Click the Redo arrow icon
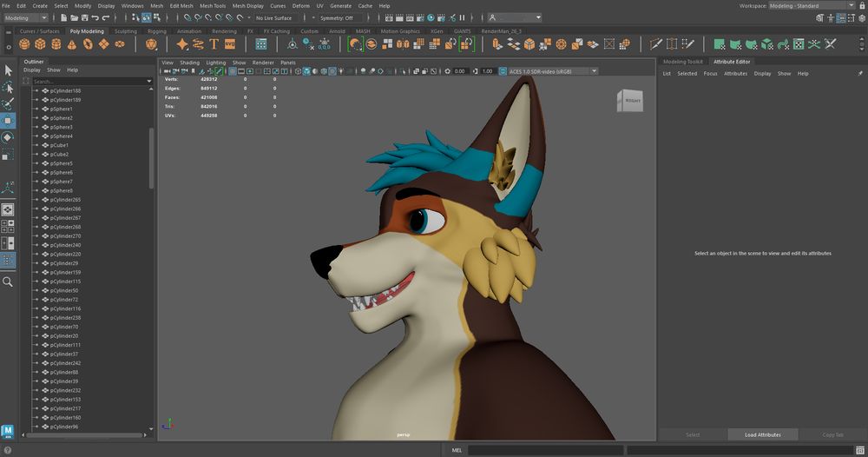Viewport: 868px width, 457px height. point(105,17)
